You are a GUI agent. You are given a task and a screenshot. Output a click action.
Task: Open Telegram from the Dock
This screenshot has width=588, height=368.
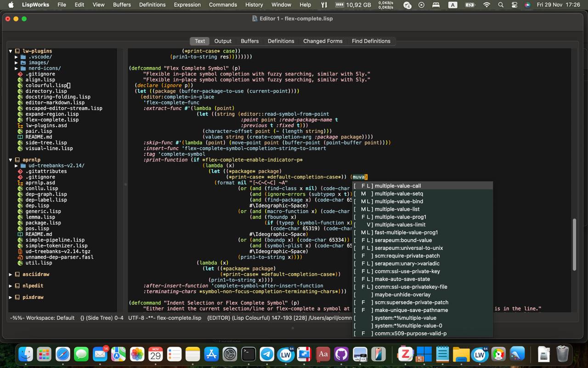point(267,354)
